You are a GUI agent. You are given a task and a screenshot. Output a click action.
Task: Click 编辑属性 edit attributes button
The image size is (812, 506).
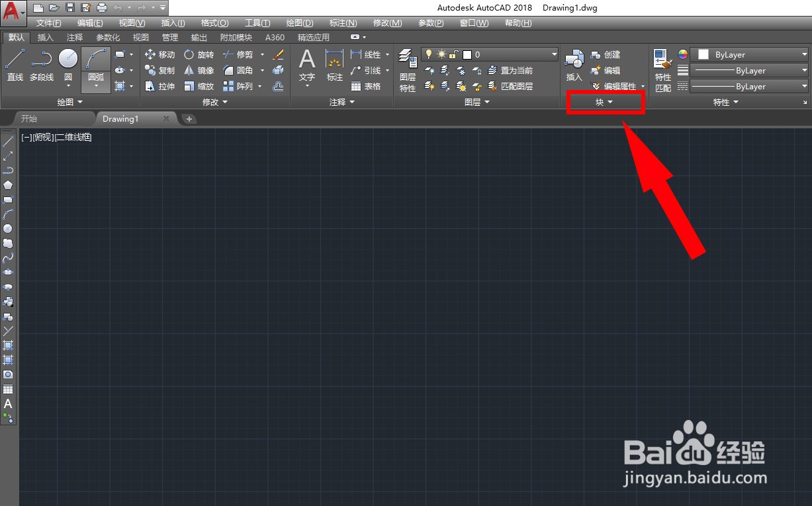613,87
